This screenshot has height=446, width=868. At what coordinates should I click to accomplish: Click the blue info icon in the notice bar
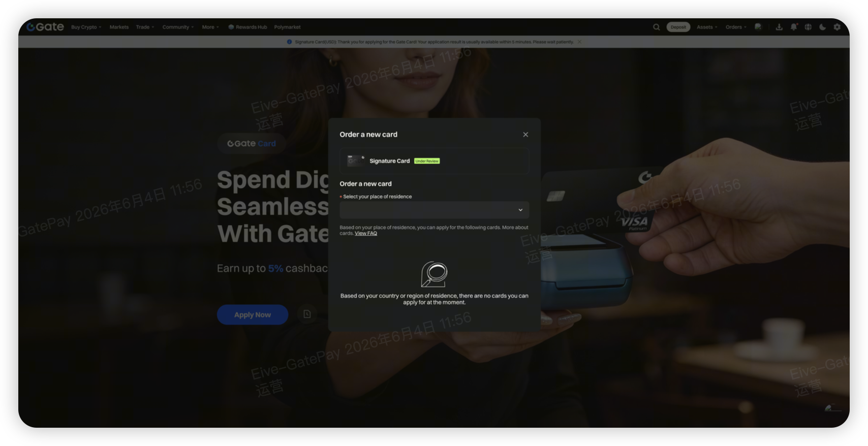(290, 42)
